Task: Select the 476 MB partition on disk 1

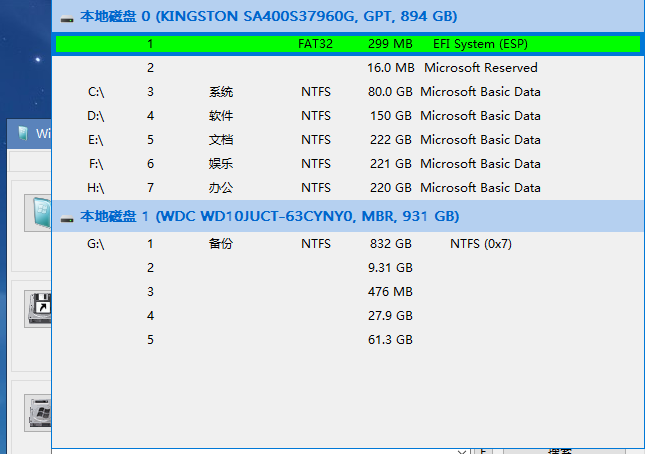Action: tap(348, 292)
